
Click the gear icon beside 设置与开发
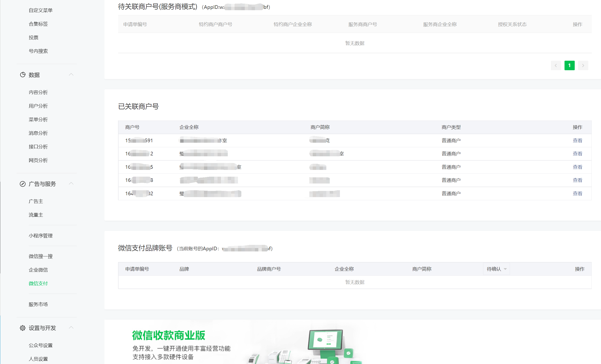coord(23,328)
